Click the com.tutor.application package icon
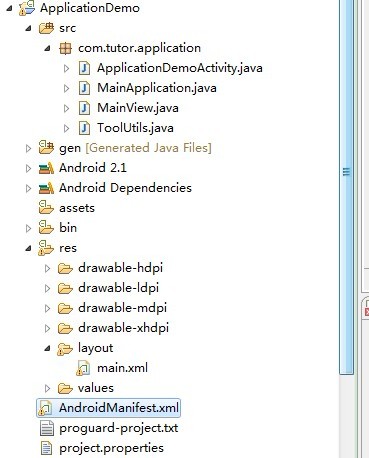Image resolution: width=369 pixels, height=458 pixels. click(65, 48)
